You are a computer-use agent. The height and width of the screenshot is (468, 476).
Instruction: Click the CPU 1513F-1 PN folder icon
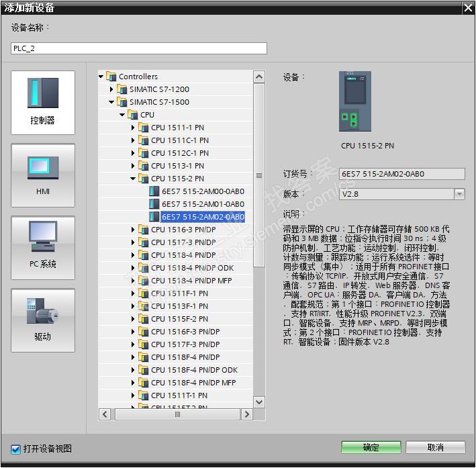[x=143, y=306]
